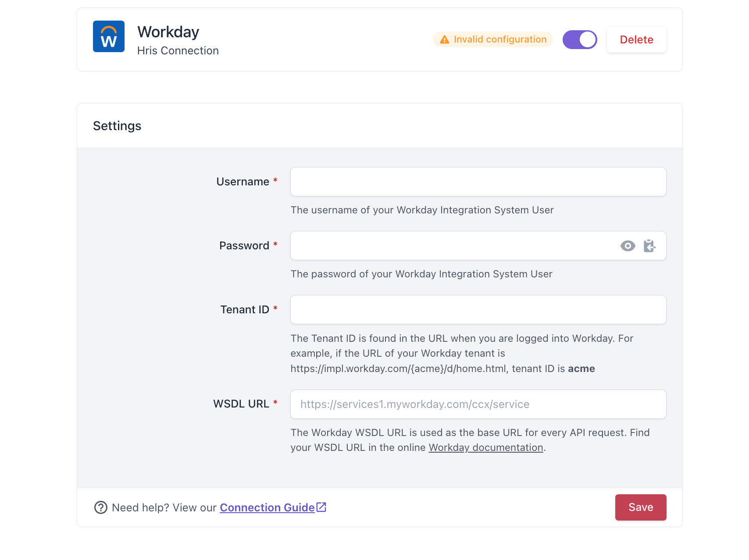Delete the Workday connection
The width and height of the screenshot is (749, 560).
coord(636,39)
